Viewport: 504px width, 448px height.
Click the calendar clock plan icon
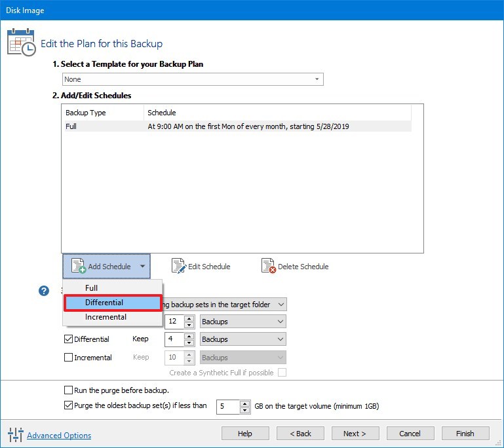click(x=21, y=42)
